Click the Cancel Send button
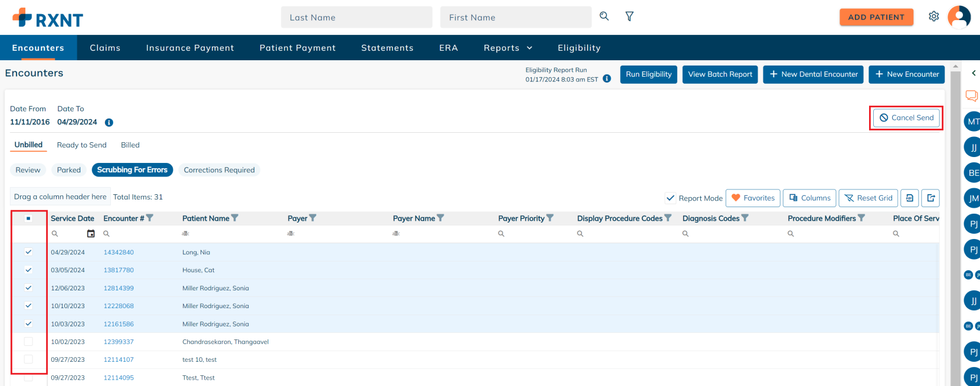 (906, 118)
